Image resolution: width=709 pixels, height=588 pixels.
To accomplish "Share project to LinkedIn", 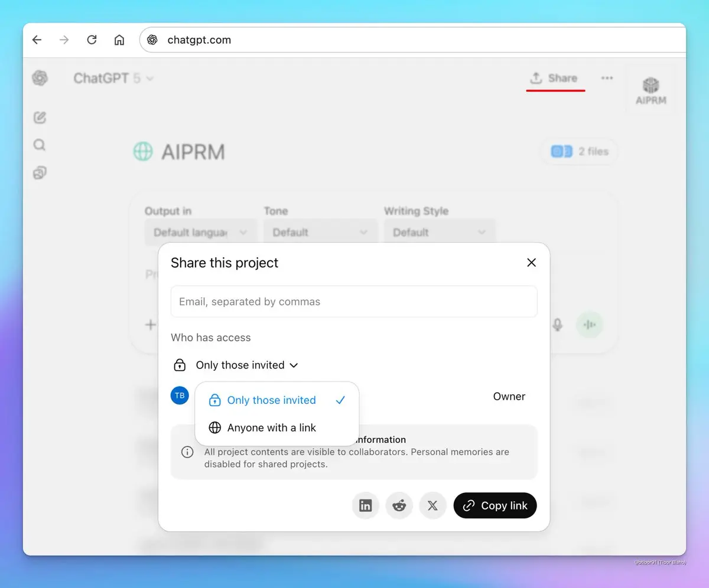I will 366,506.
